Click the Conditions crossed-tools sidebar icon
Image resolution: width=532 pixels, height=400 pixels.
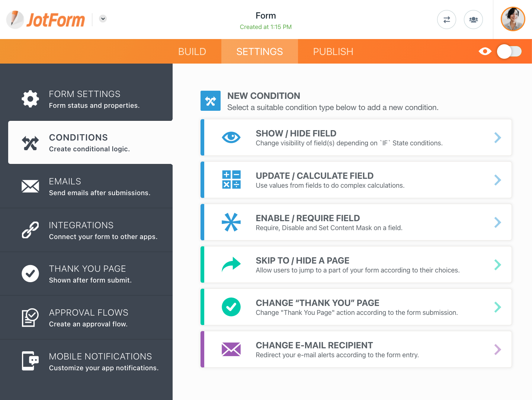point(30,143)
